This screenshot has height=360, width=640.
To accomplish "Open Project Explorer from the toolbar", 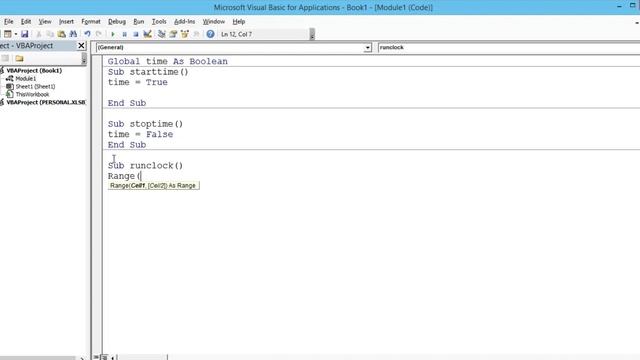I will coord(162,34).
